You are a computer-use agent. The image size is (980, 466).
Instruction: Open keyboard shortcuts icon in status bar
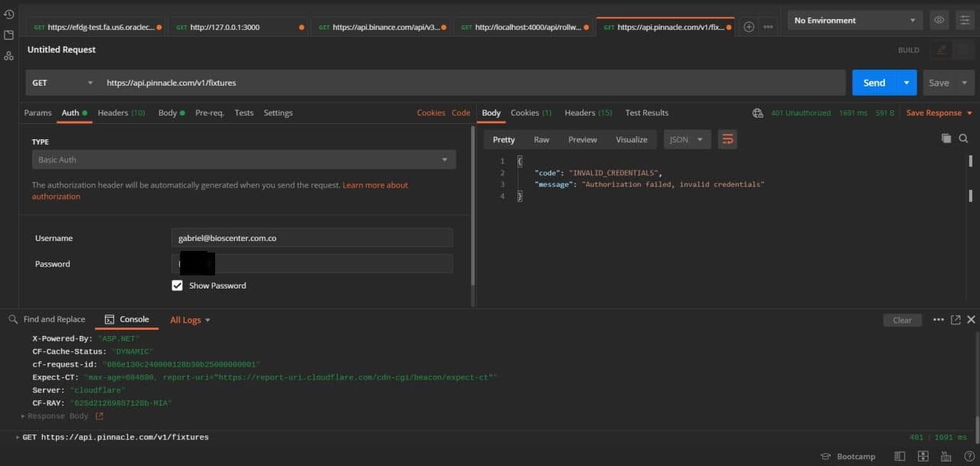(946, 456)
